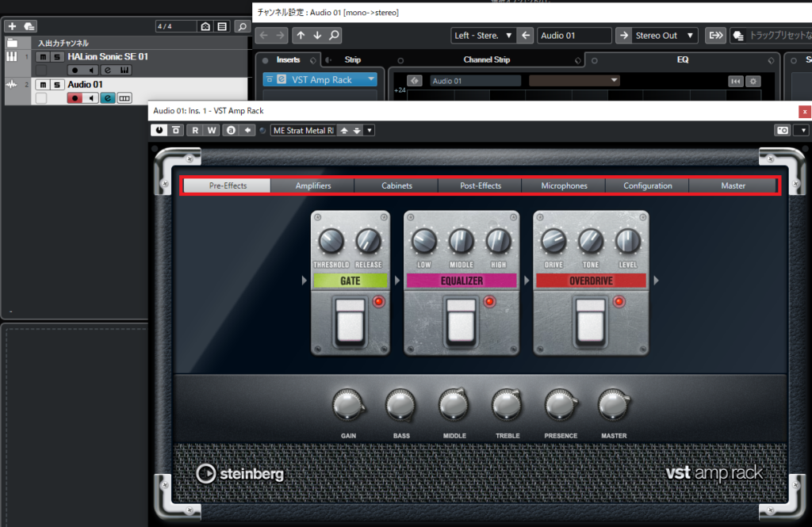This screenshot has width=812, height=527.
Task: Open the instrument keyboard icon on HALion track
Action: (x=124, y=71)
